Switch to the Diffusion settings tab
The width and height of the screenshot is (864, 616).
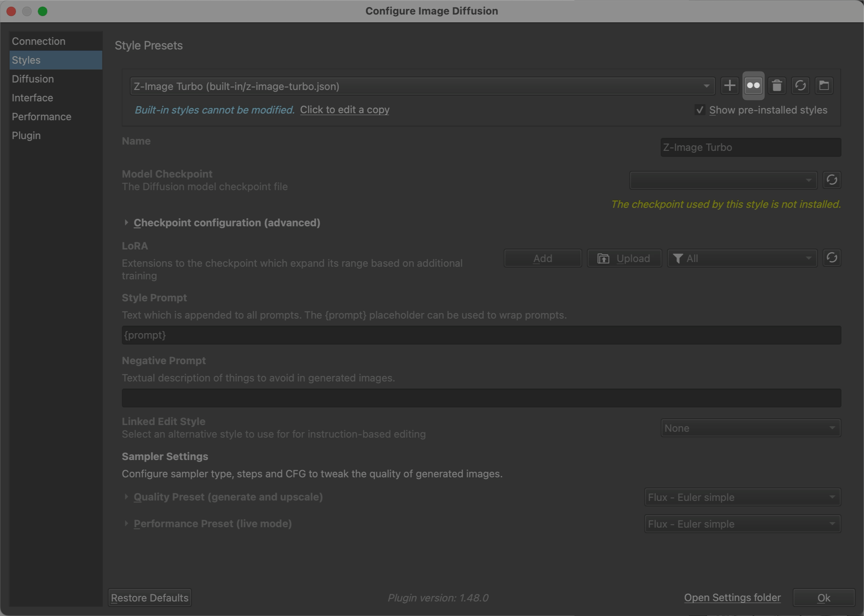33,79
